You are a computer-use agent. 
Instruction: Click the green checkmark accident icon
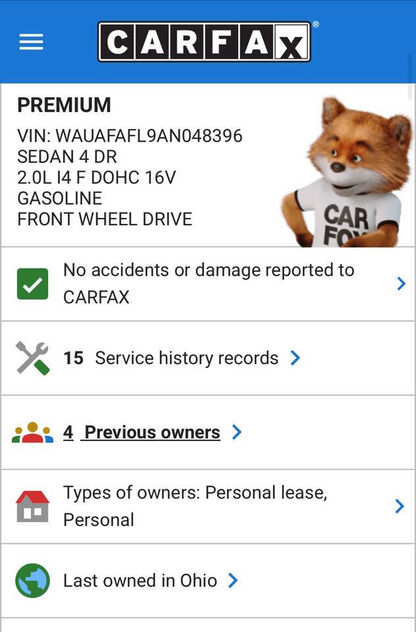(32, 284)
